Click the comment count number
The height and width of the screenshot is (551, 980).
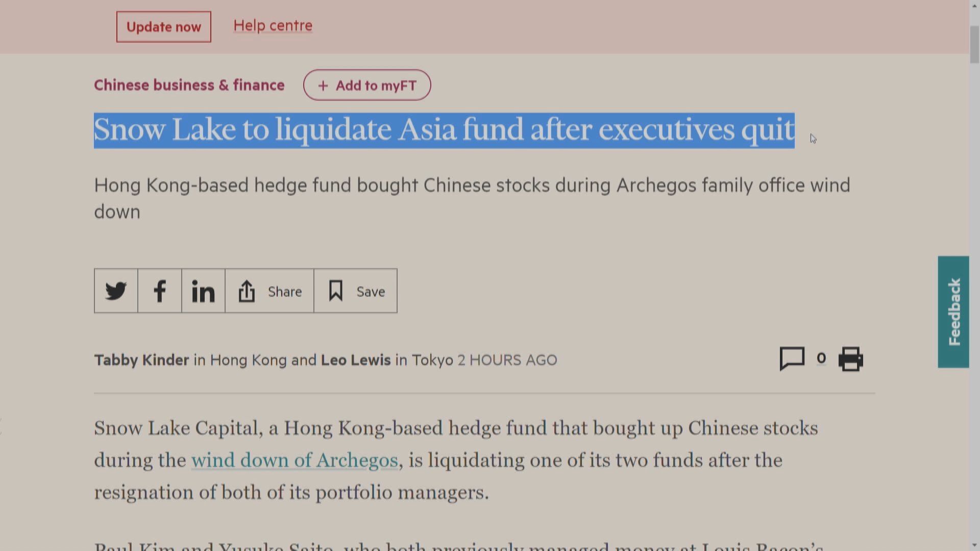tap(821, 358)
